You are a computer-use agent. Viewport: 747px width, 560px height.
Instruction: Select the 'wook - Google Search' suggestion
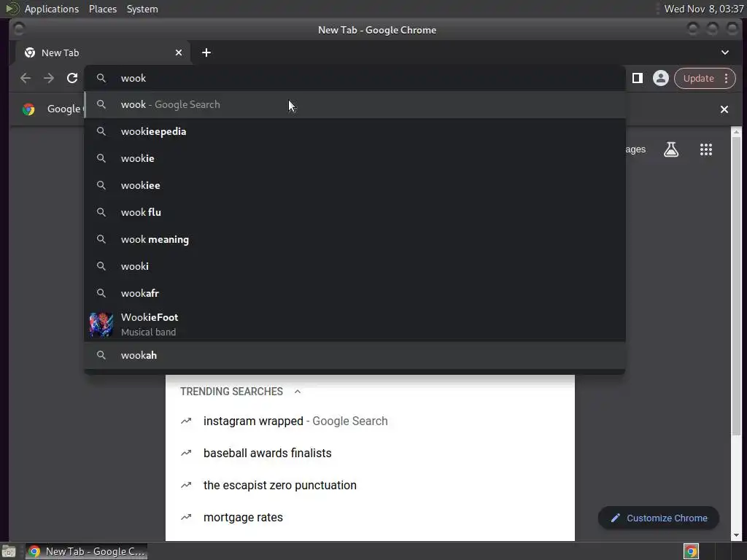tap(355, 104)
